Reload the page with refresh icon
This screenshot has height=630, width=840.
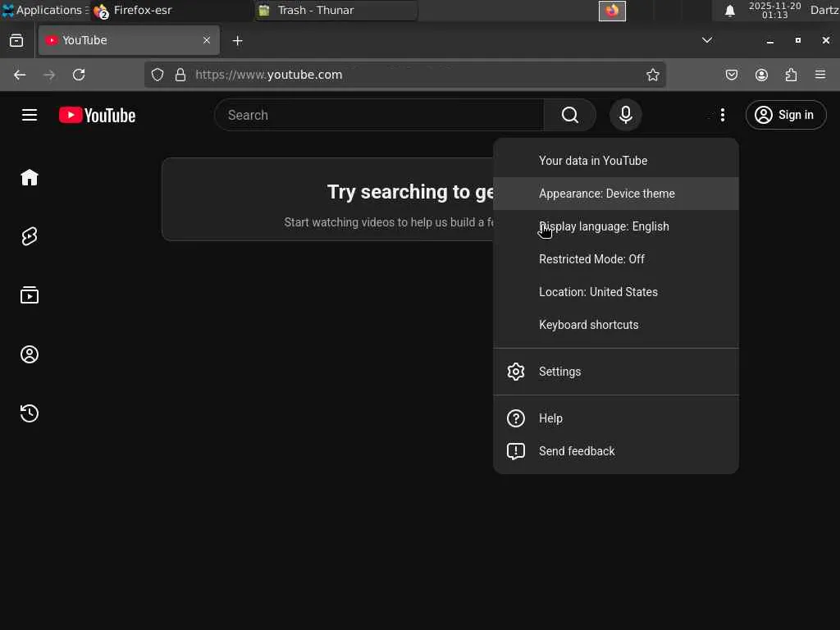pos(79,75)
